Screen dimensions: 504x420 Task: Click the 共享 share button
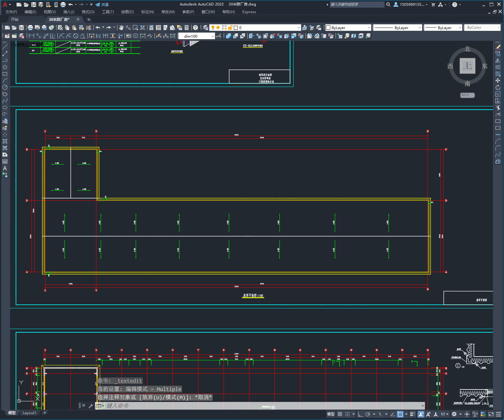click(102, 5)
